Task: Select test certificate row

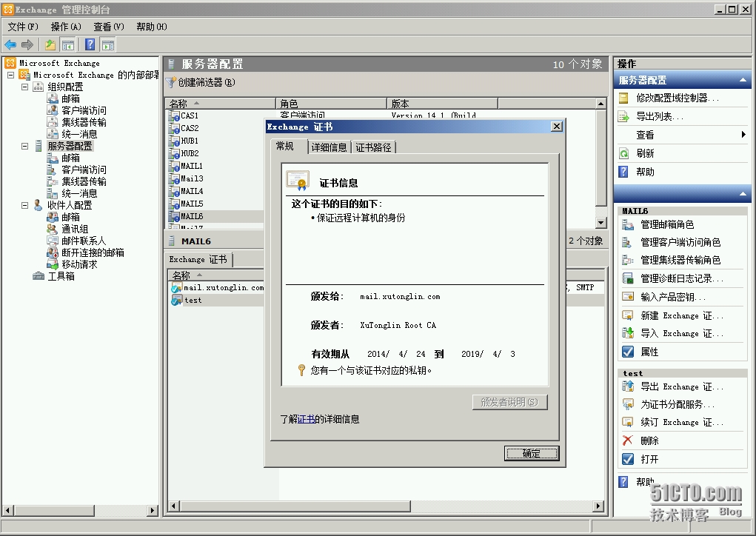Action: coord(193,301)
